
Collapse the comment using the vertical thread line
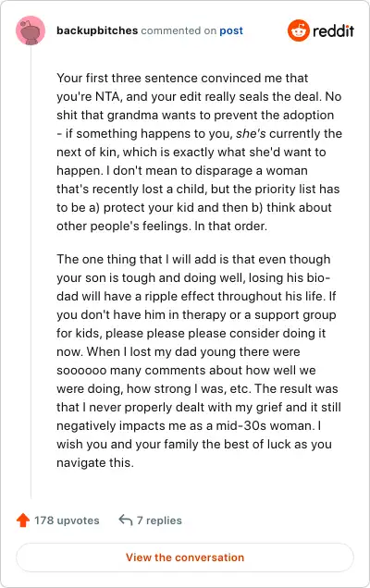pos(31,272)
